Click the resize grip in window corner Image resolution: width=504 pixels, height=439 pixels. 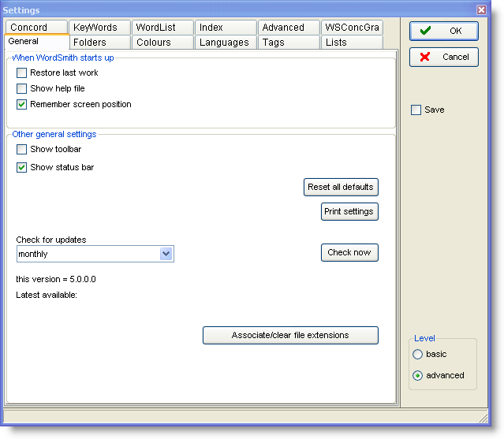point(483,419)
